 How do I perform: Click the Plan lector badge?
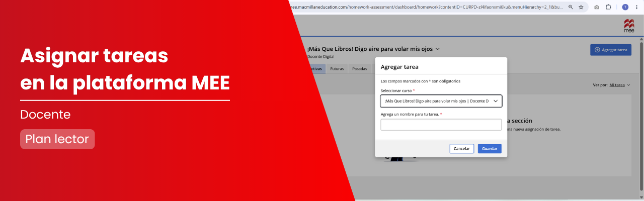pos(57,139)
